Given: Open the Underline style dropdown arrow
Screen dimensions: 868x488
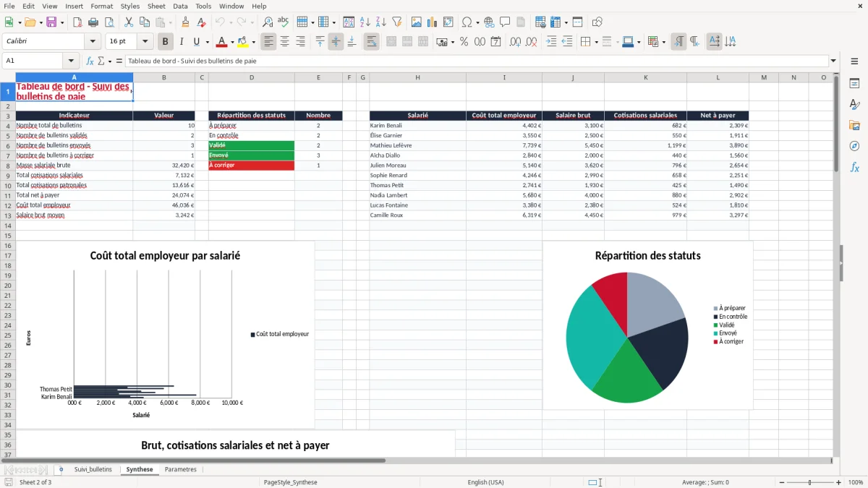Looking at the screenshot, I should coord(207,42).
